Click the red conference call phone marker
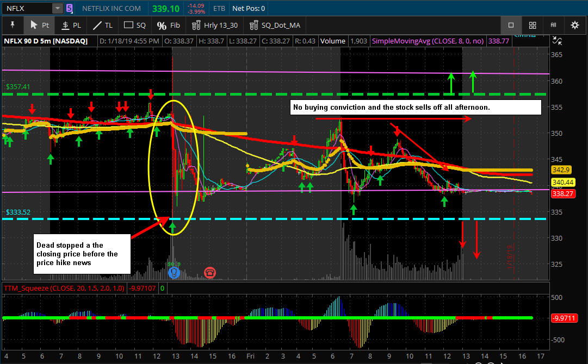Viewport: 588px width, 364px height. point(209,272)
